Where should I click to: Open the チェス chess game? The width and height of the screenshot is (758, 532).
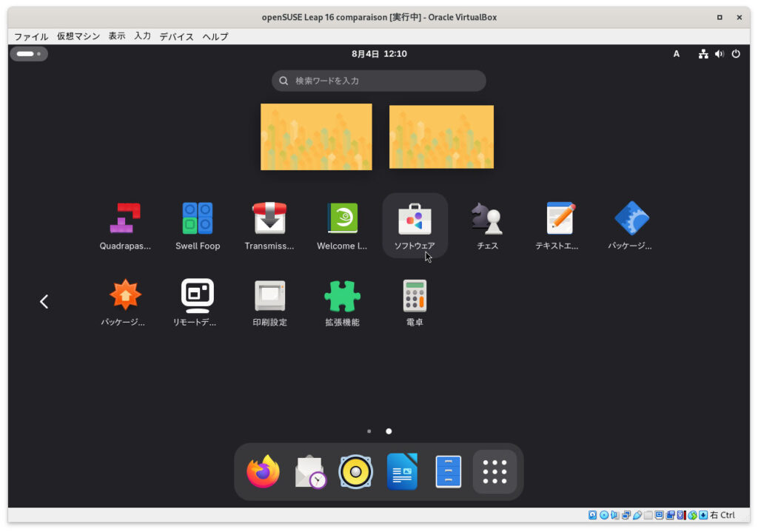pyautogui.click(x=487, y=226)
